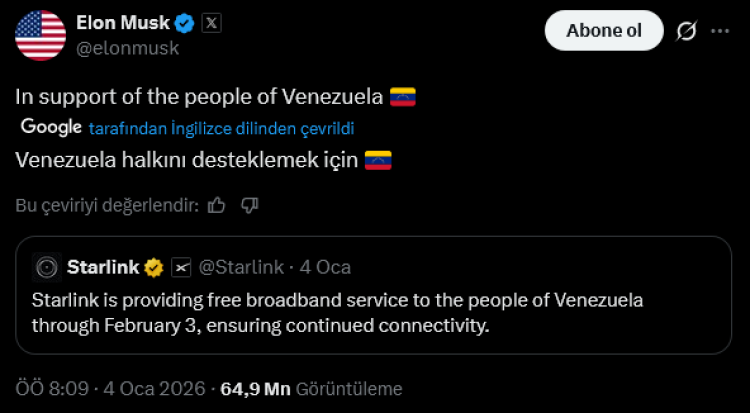Screen dimensions: 750x413
Task: Rate the translation with thumbs down
Action: [250, 205]
